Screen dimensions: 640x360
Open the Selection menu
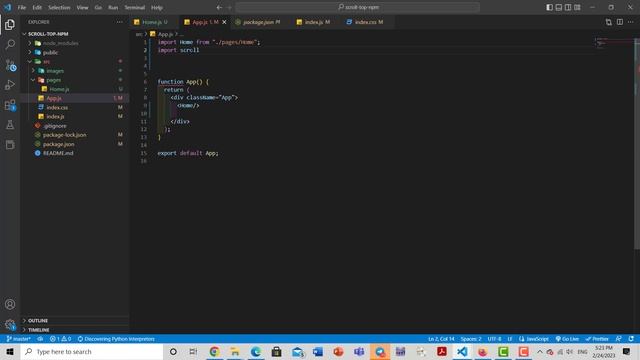[x=59, y=7]
